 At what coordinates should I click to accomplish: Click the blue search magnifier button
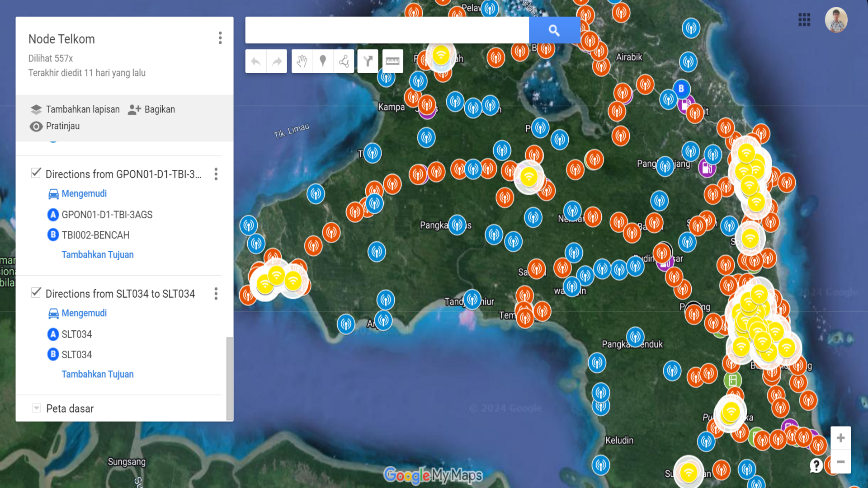[x=554, y=30]
